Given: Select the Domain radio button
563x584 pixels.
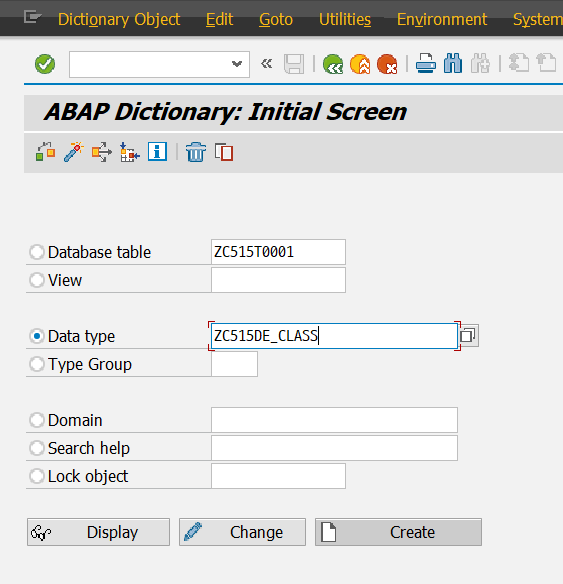Looking at the screenshot, I should click(37, 420).
